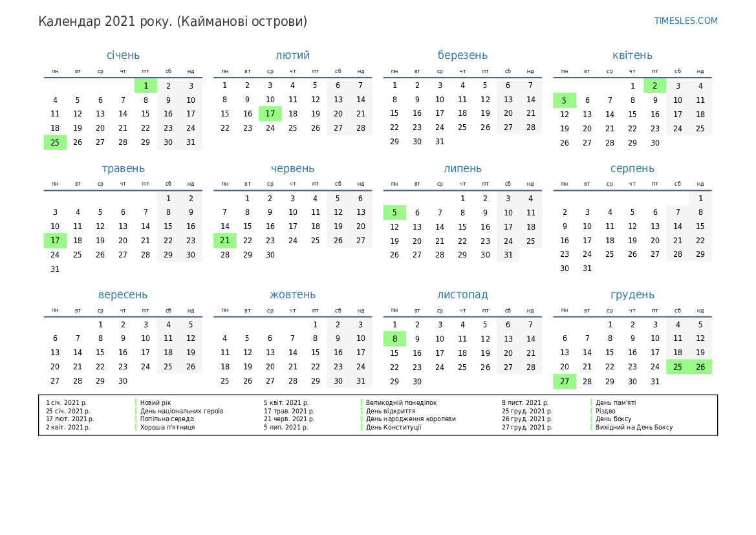Screen dimensions: 756x535
Task: Select the 'лютий' month heading
Action: (293, 55)
